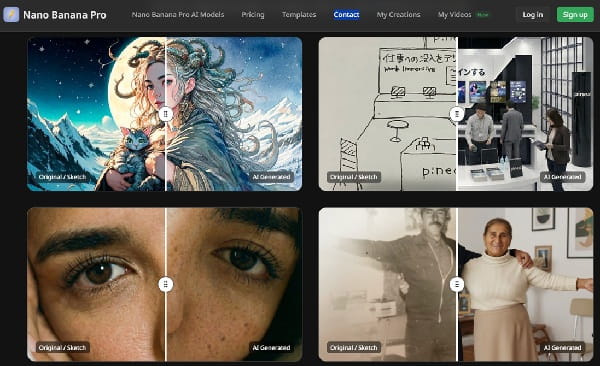Open My Videos section
This screenshot has width=600, height=366.
[x=455, y=15]
